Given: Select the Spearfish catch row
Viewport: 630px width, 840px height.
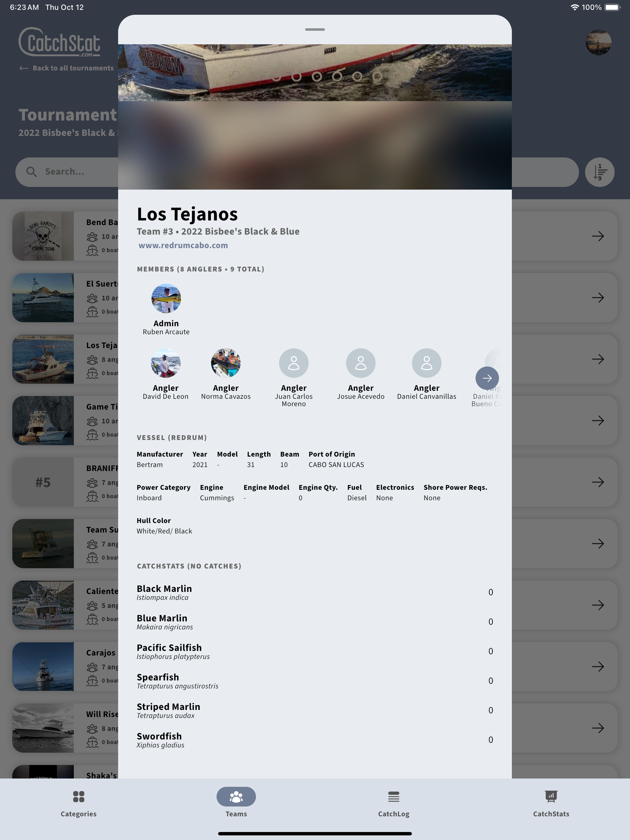Looking at the screenshot, I should [315, 681].
